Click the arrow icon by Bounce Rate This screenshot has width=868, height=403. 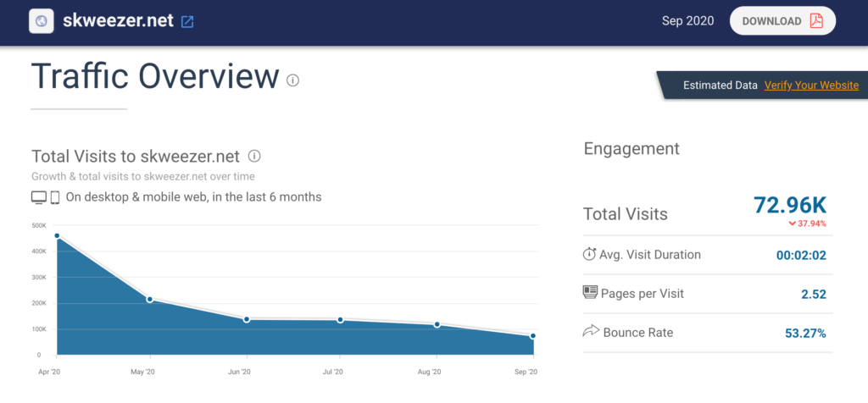(x=591, y=332)
